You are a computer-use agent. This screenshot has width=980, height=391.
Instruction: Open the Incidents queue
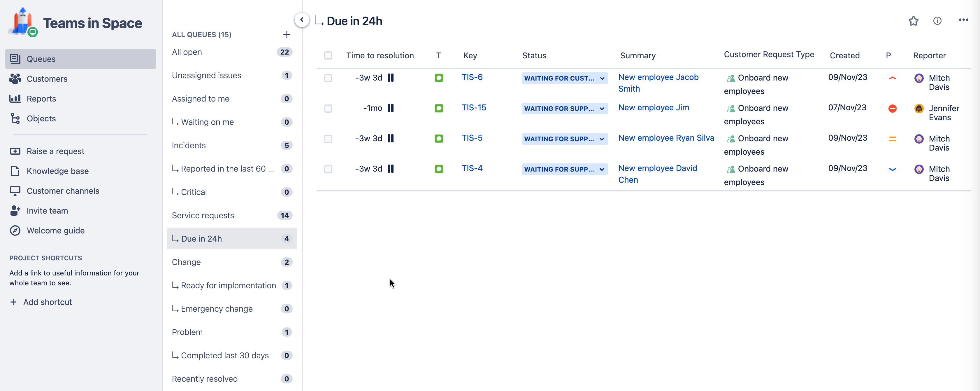point(232,145)
